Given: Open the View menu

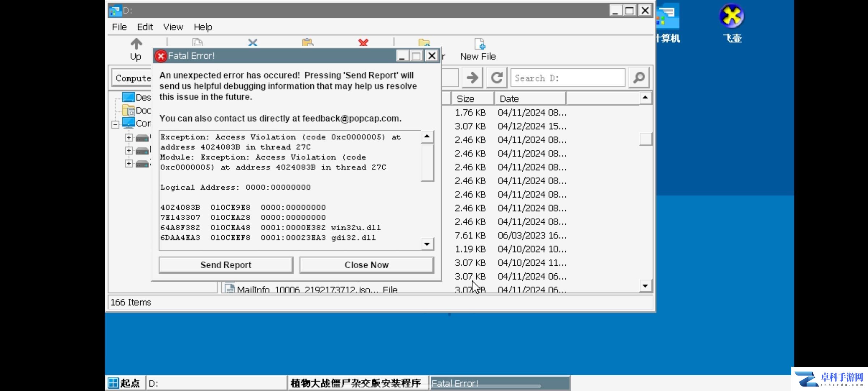Looking at the screenshot, I should coord(173,27).
